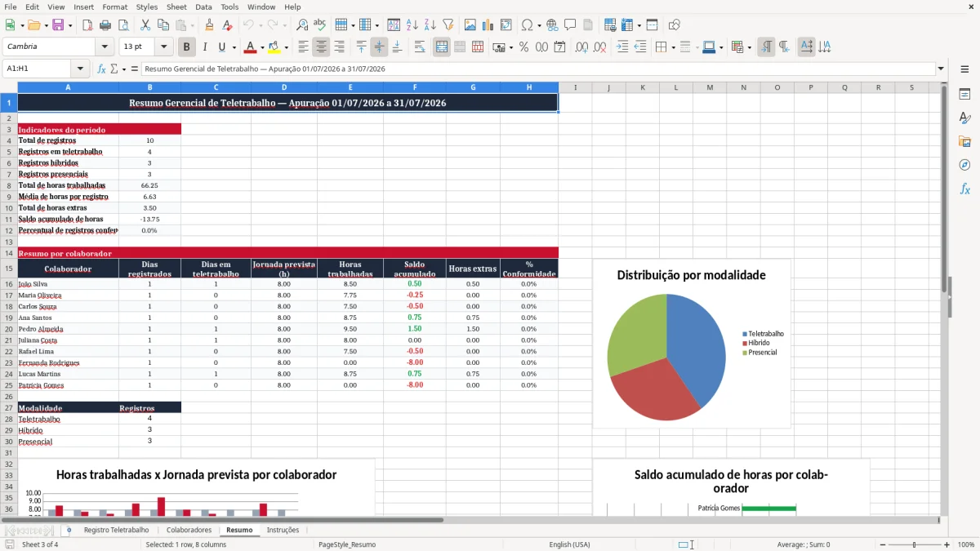Switch to Registro Teletrabalho sheet
This screenshot has width=980, height=551.
coord(116,530)
